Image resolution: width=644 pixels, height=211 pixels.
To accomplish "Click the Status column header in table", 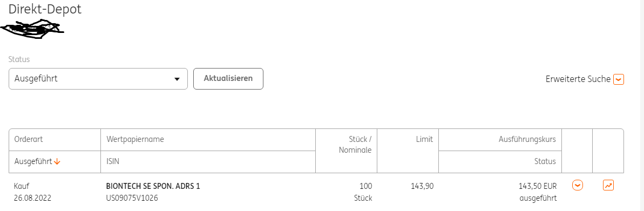I will tap(546, 162).
